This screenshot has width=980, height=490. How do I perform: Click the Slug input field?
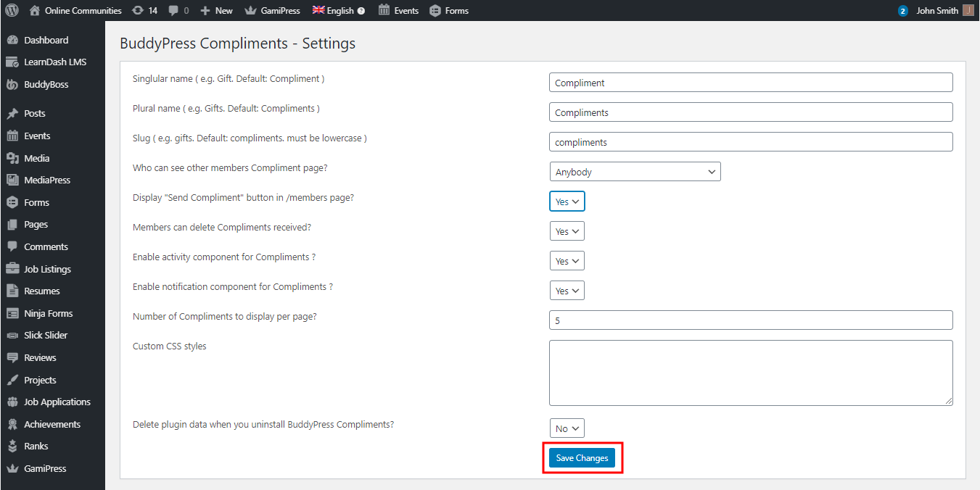click(x=751, y=142)
